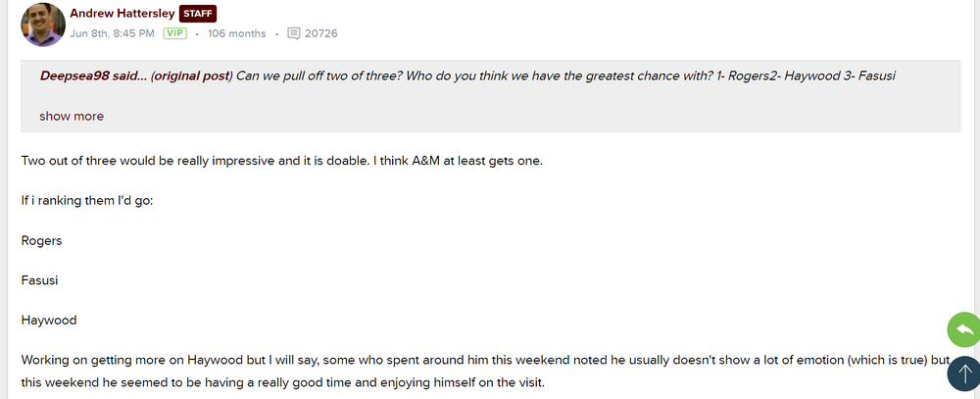Open Andrew Hattersley's username link
The image size is (980, 399).
pyautogui.click(x=122, y=14)
